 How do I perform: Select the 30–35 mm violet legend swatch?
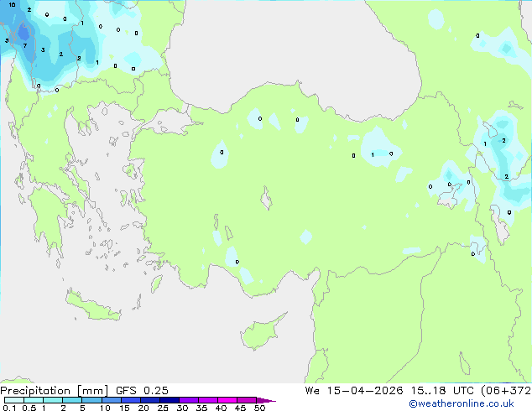(189, 400)
